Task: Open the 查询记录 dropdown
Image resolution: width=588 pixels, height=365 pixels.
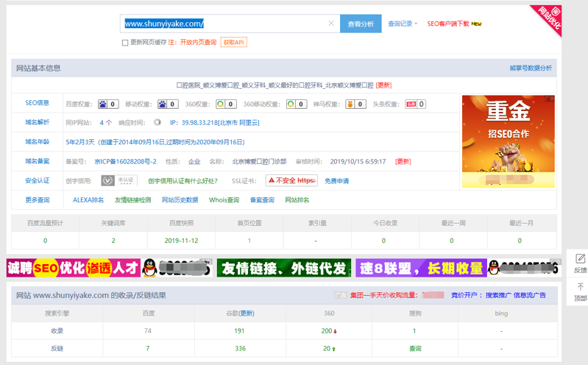Action: point(403,24)
